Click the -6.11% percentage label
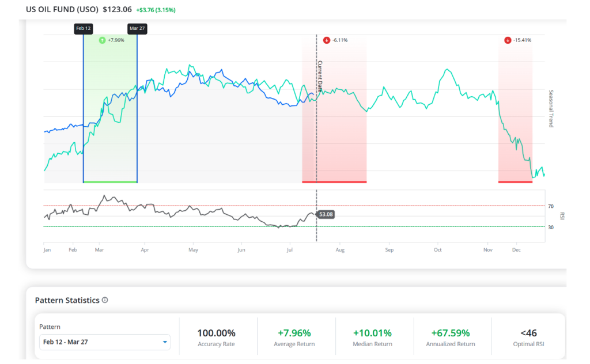The width and height of the screenshot is (590, 364). click(x=340, y=40)
